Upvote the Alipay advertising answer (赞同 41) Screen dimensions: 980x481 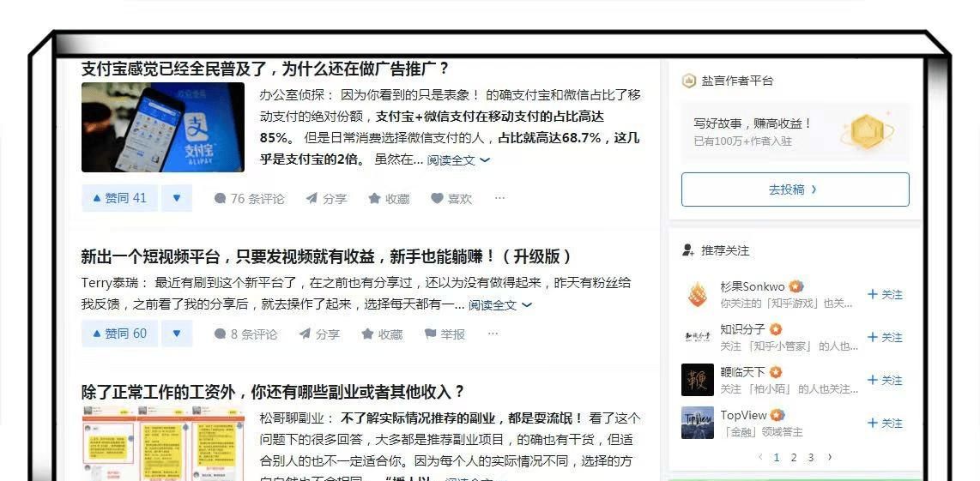[119, 198]
